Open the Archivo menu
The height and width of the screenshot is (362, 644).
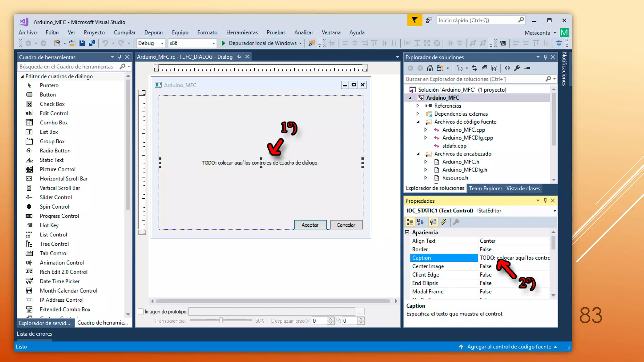(28, 32)
